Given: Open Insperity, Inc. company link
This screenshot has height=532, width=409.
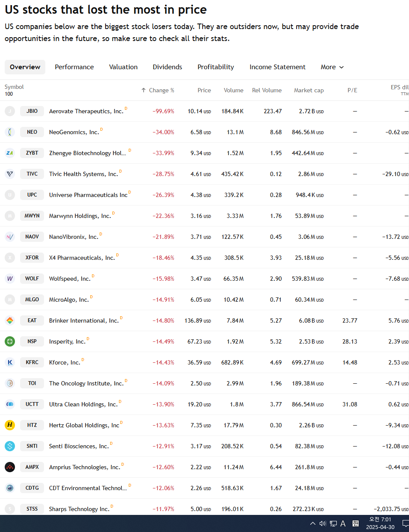Looking at the screenshot, I should tap(67, 341).
